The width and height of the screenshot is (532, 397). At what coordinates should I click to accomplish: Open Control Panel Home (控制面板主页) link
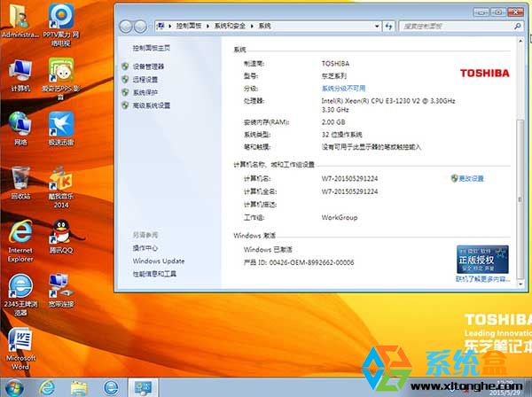point(152,48)
